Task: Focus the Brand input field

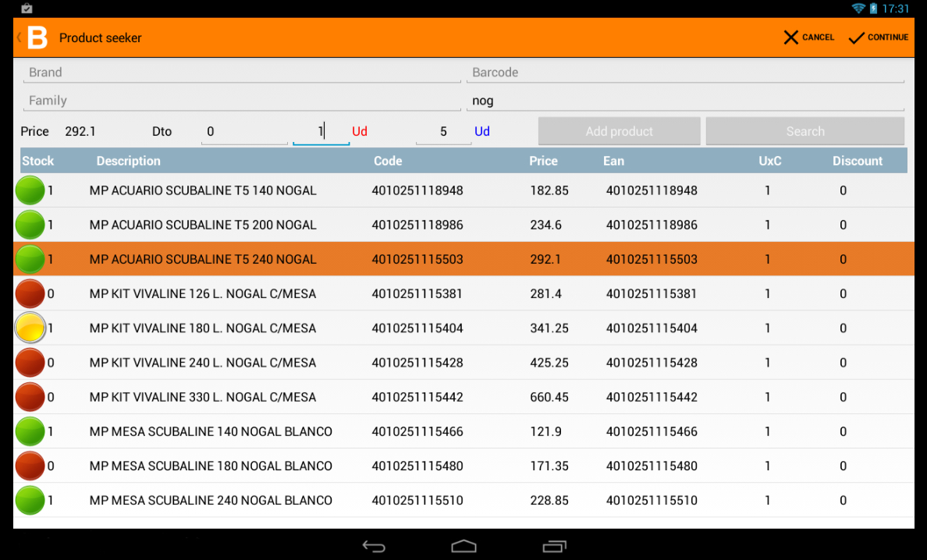Action: (242, 73)
